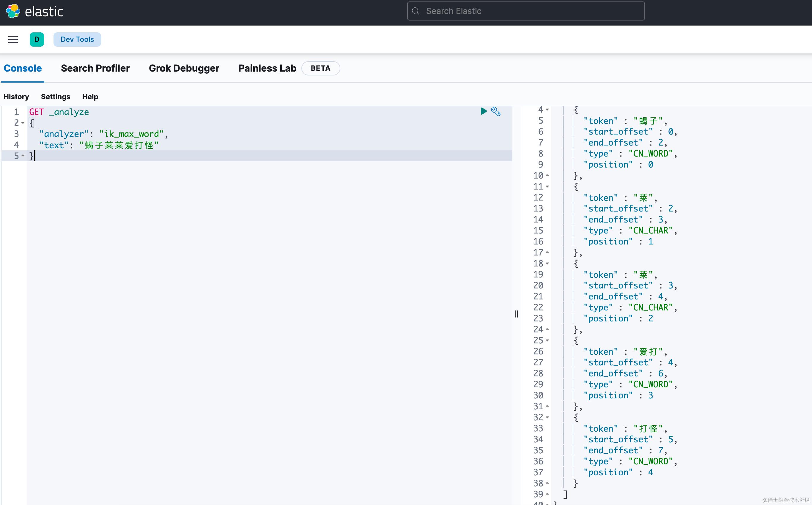Image resolution: width=812 pixels, height=505 pixels.
Task: Open the History panel
Action: [16, 97]
